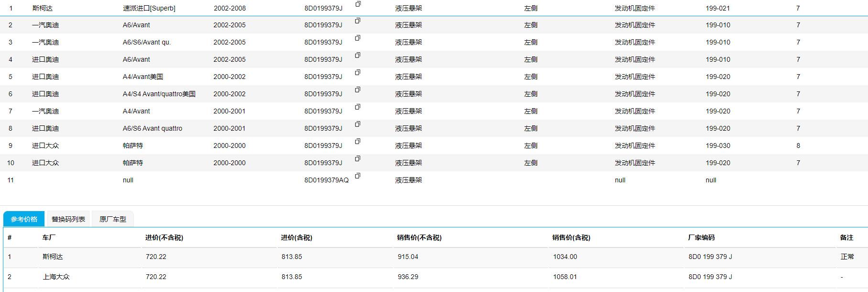Image resolution: width=868 pixels, height=292 pixels.
Task: Switch to the 替换码列表 tab
Action: pyautogui.click(x=68, y=219)
